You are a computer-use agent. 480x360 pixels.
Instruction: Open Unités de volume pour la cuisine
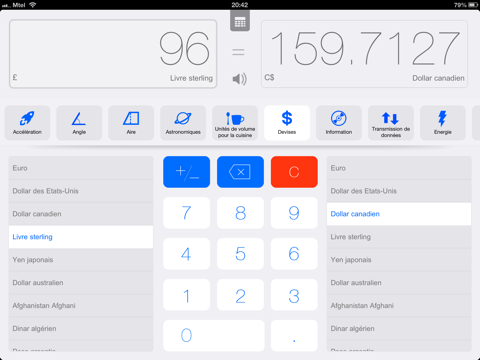tap(235, 123)
